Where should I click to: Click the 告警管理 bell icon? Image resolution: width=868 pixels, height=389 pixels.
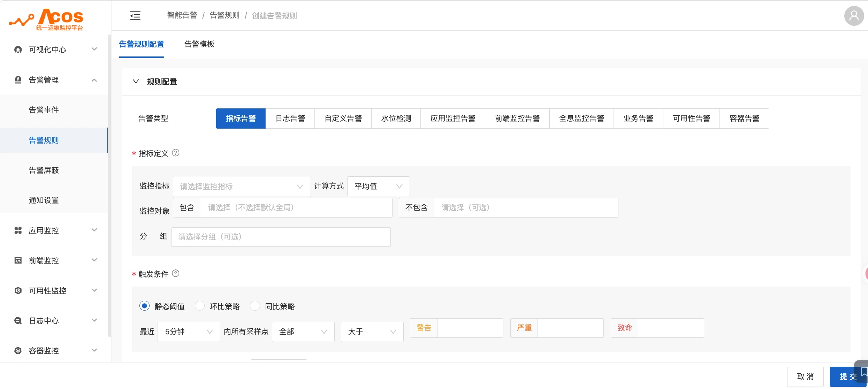pos(18,80)
